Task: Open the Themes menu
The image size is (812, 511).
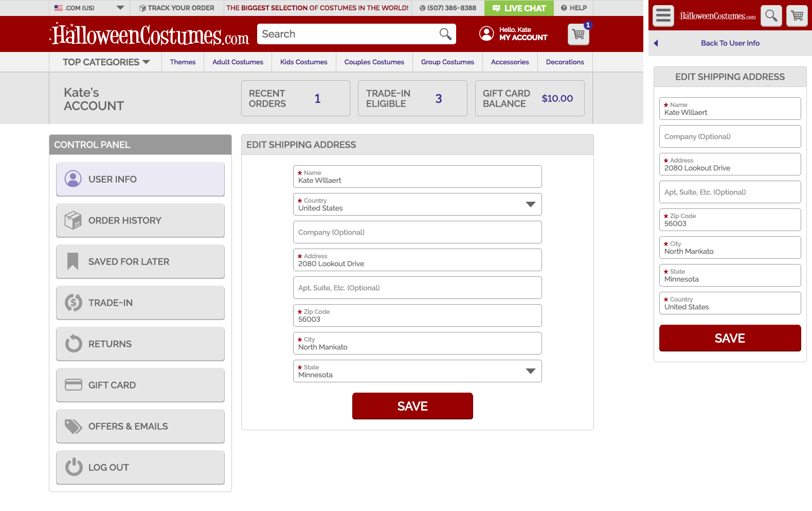Action: tap(183, 62)
